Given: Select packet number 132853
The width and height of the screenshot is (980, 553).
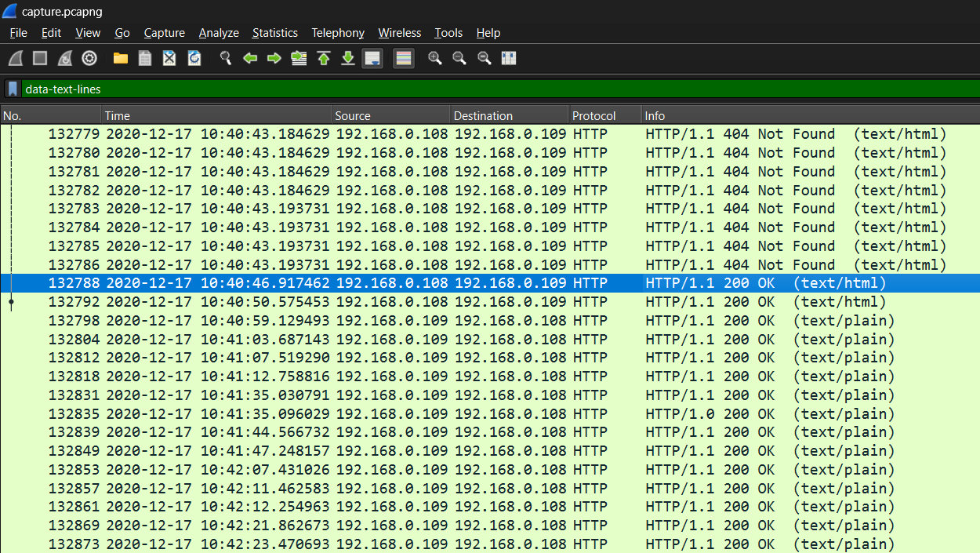Looking at the screenshot, I should pos(490,470).
